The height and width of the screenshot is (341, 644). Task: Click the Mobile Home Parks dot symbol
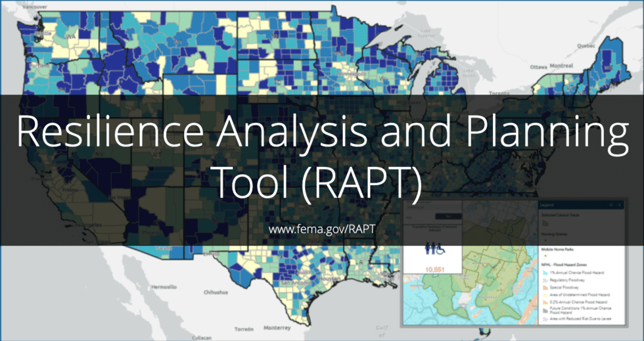545,256
